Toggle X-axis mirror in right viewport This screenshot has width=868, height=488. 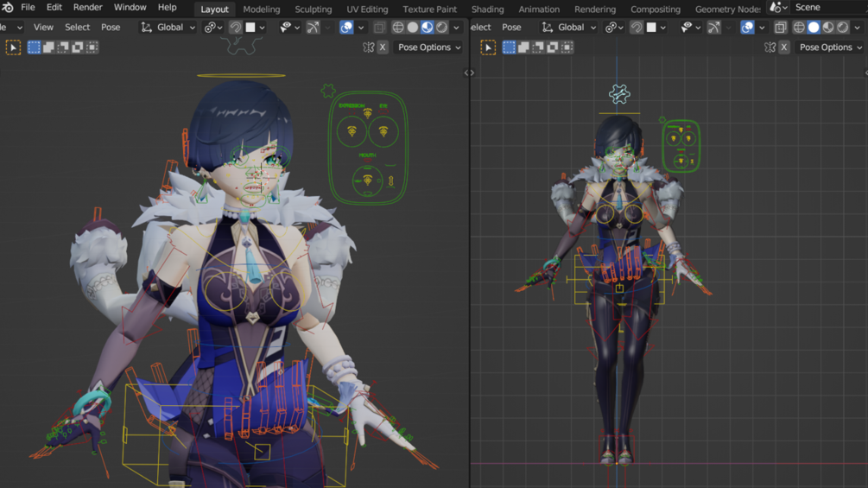coord(784,48)
